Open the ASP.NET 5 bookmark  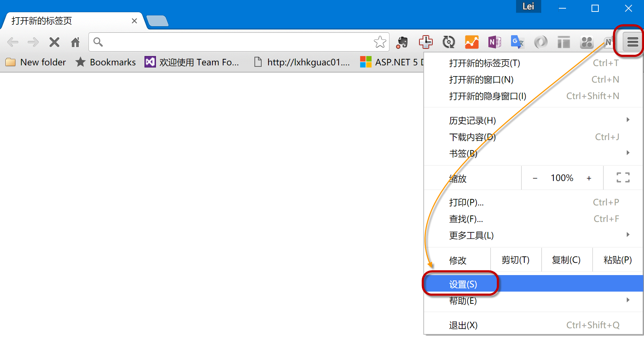[x=392, y=62]
